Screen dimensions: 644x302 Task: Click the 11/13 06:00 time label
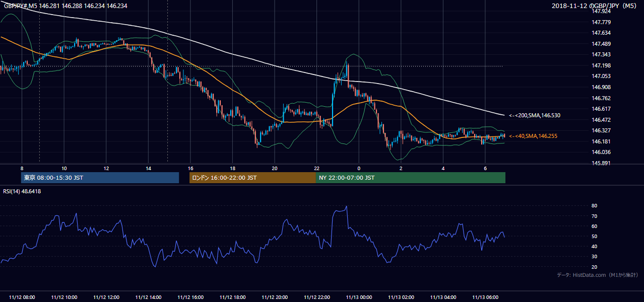pos(485,297)
